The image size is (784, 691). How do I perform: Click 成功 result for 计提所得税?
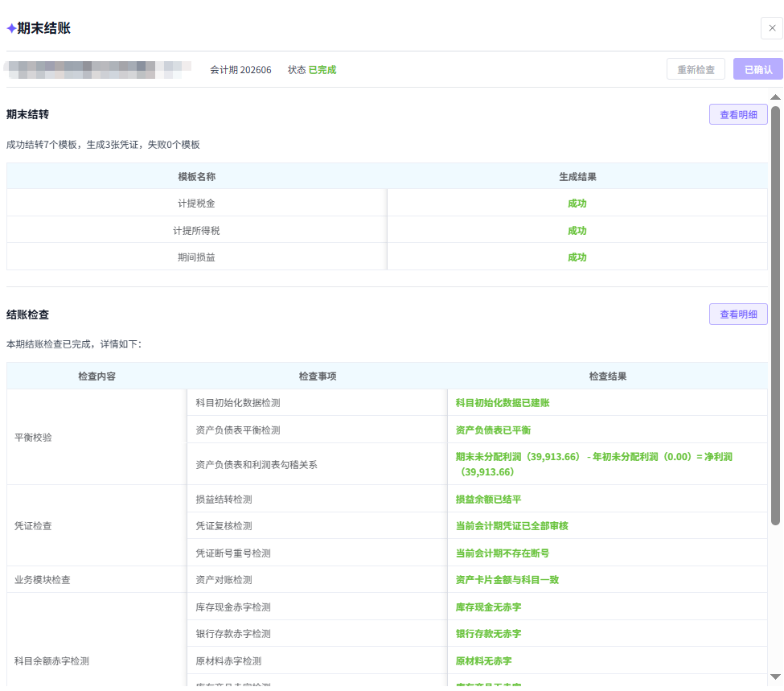point(577,230)
